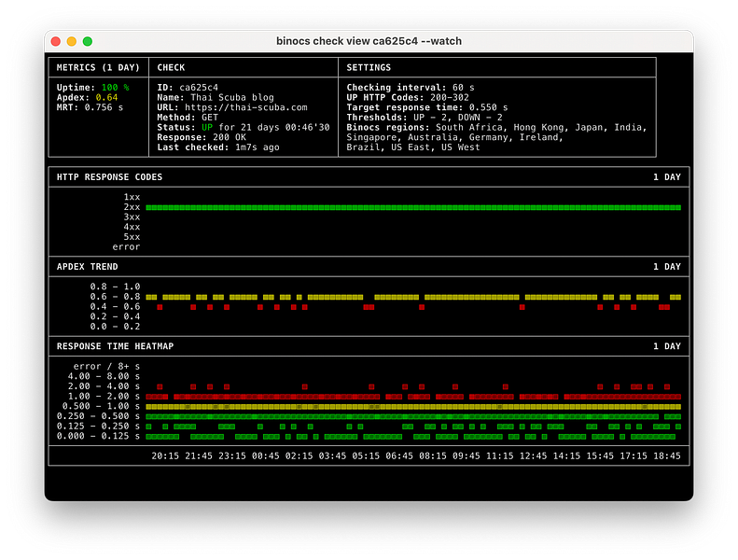
Task: Click the 'Last checked: 1m7s ago' line
Action: (x=218, y=147)
